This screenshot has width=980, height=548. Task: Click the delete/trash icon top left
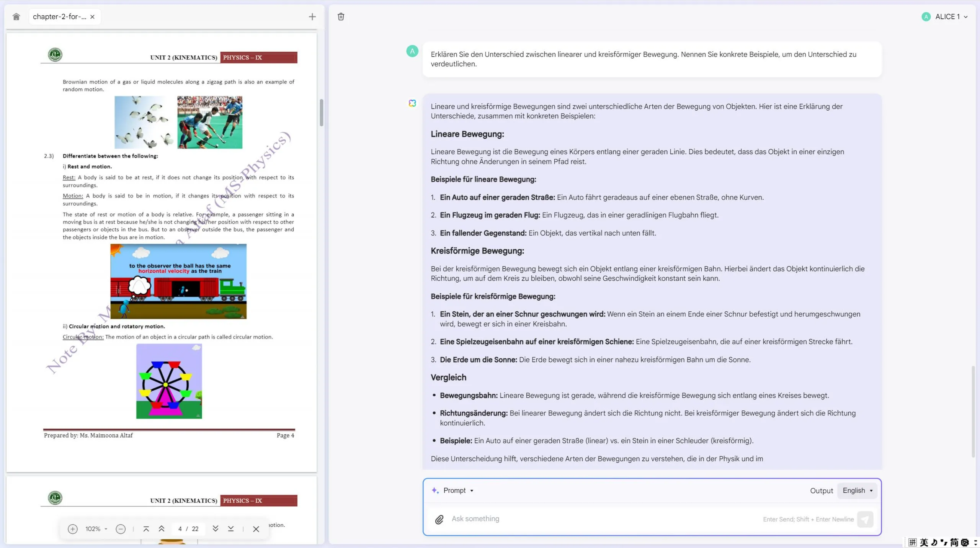coord(341,16)
